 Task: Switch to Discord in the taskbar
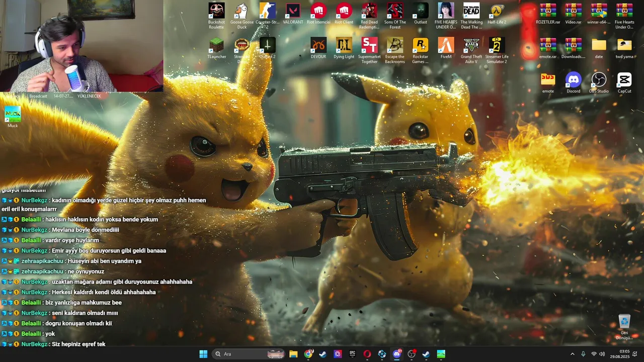pyautogui.click(x=397, y=354)
